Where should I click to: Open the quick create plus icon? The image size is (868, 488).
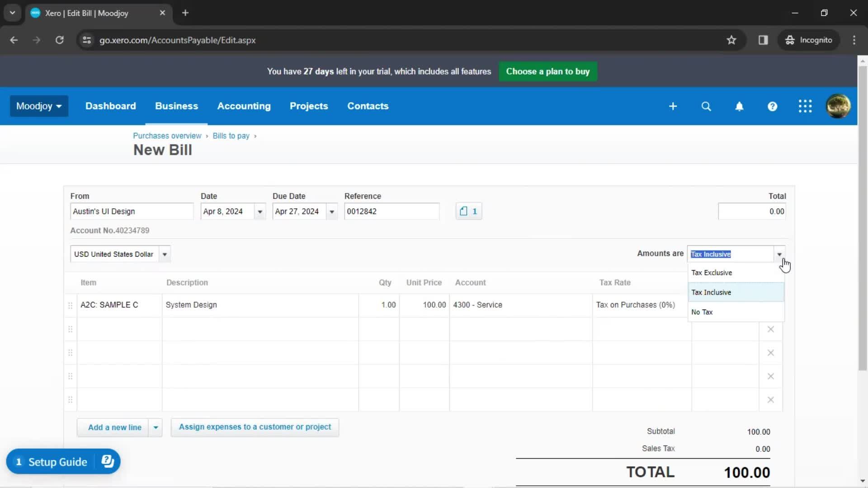click(x=673, y=106)
